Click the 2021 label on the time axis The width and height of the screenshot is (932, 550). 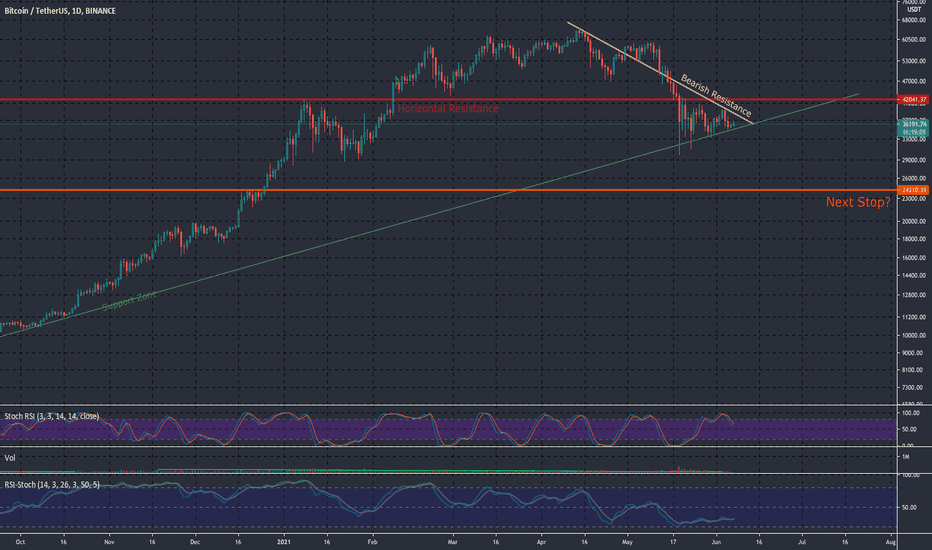(284, 542)
